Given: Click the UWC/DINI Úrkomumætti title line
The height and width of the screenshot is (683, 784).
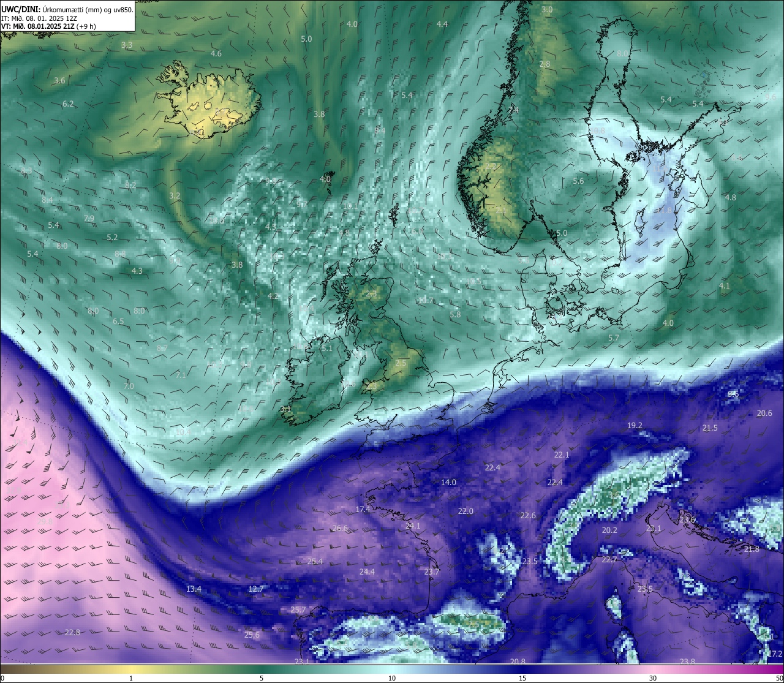Looking at the screenshot, I should tap(67, 10).
